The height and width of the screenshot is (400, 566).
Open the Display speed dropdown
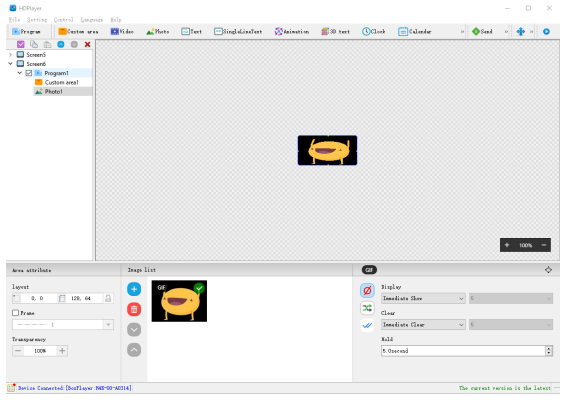point(511,298)
